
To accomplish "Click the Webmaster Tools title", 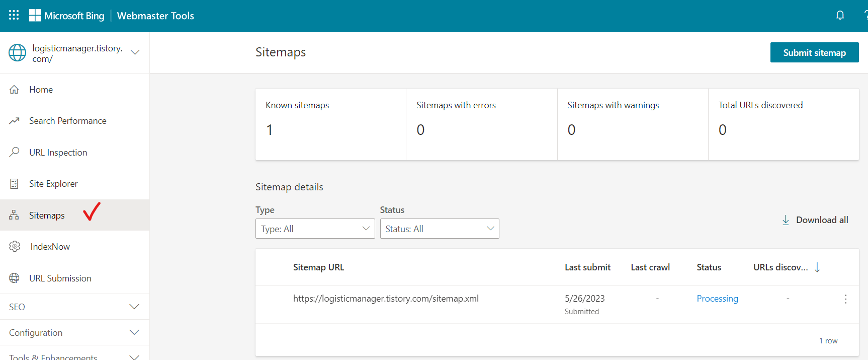I will pos(155,16).
